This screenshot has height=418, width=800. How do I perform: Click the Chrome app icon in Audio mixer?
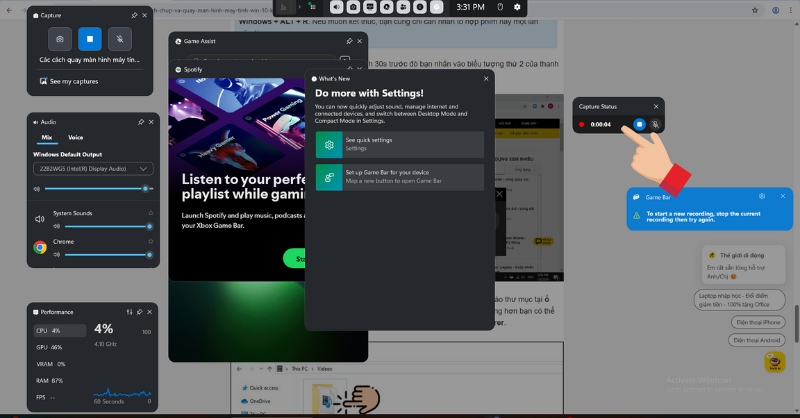(x=40, y=248)
